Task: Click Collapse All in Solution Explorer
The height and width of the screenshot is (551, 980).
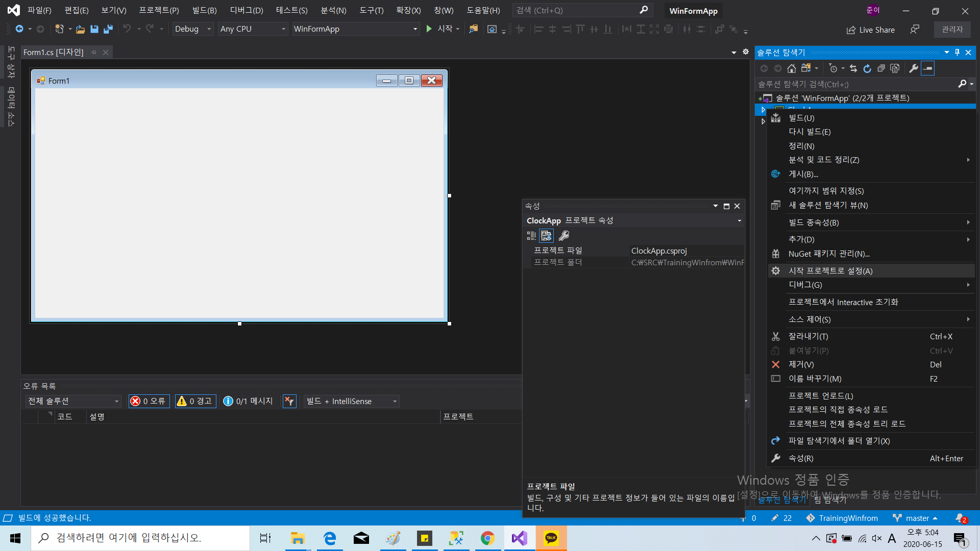Action: [x=881, y=68]
